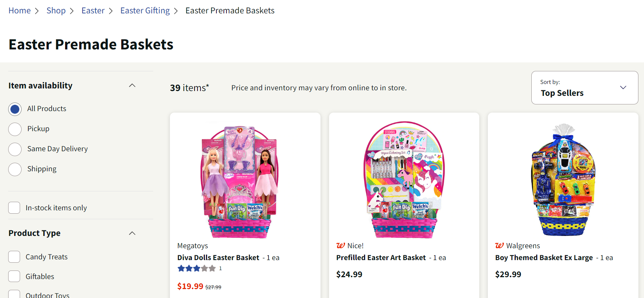Open the Sort by Top Sellers dropdown
The width and height of the screenshot is (644, 298).
[585, 88]
